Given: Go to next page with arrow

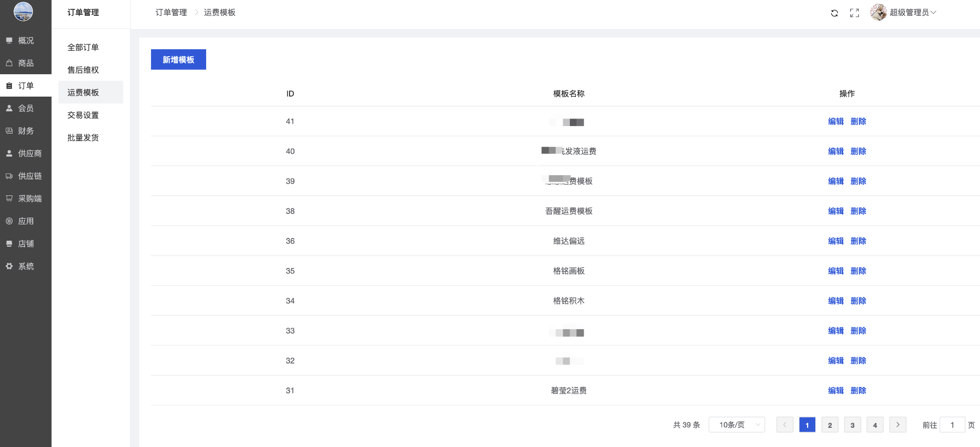Looking at the screenshot, I should click(897, 425).
